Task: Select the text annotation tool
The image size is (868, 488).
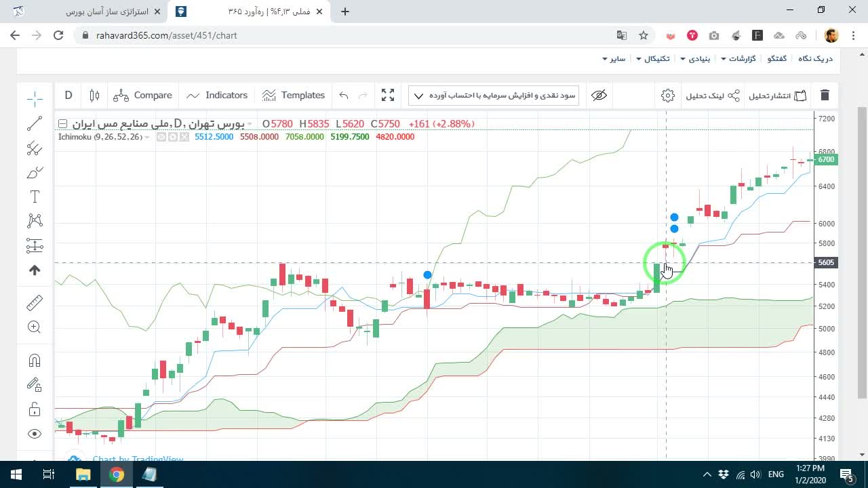Action: [35, 197]
